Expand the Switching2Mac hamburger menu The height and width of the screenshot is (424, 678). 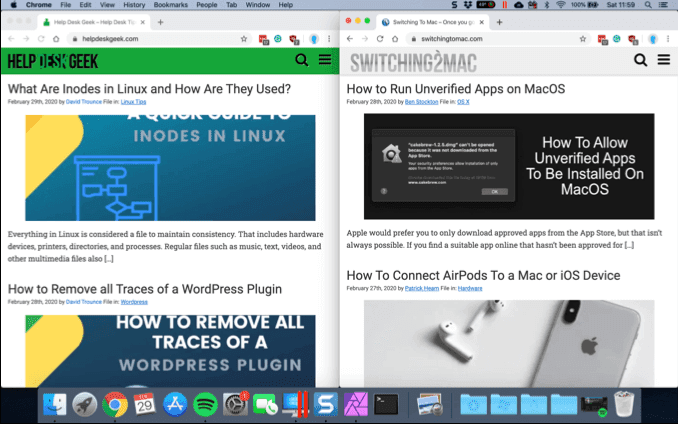click(664, 59)
